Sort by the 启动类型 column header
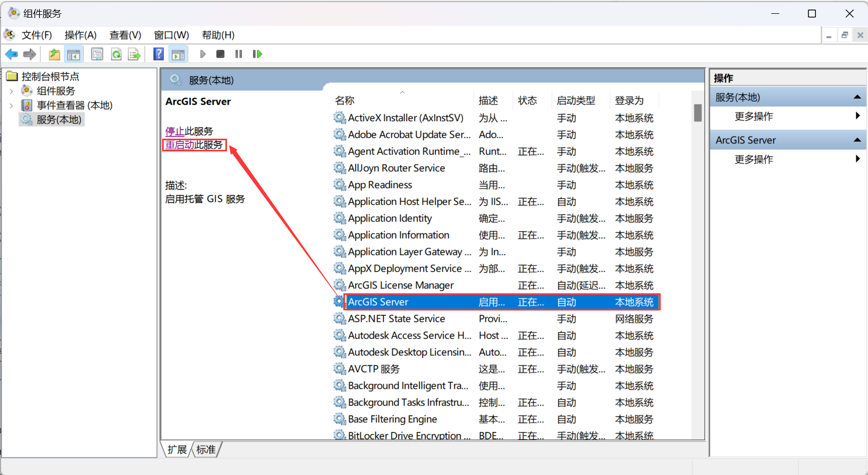This screenshot has height=475, width=868. click(581, 100)
